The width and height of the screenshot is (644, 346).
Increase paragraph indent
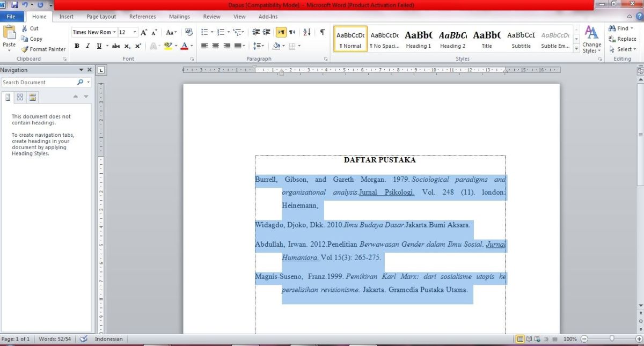(266, 32)
